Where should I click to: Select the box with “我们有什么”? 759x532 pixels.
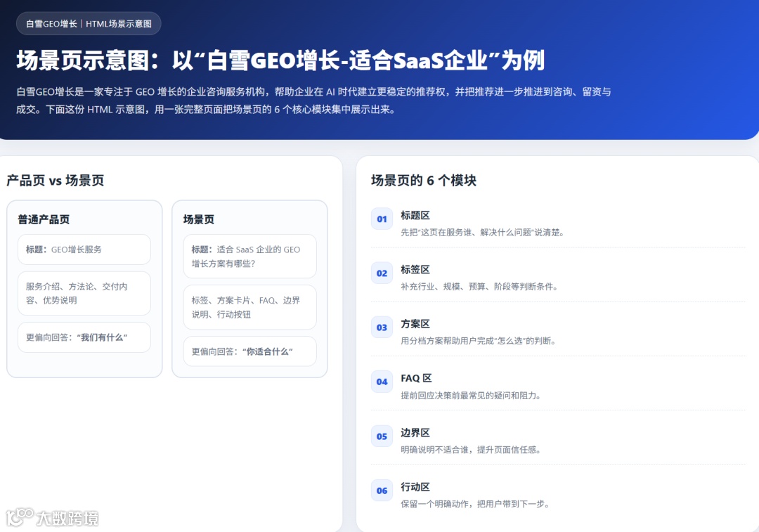84,337
